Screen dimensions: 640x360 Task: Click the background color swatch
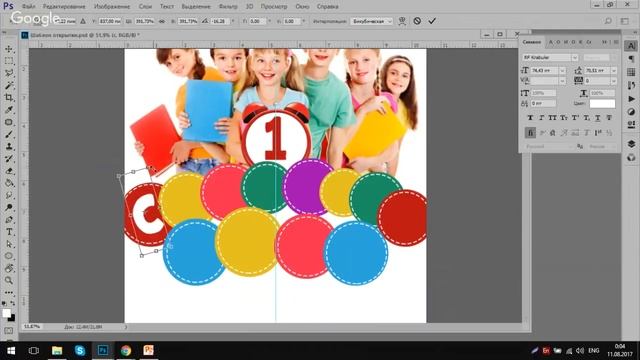pyautogui.click(x=12, y=318)
